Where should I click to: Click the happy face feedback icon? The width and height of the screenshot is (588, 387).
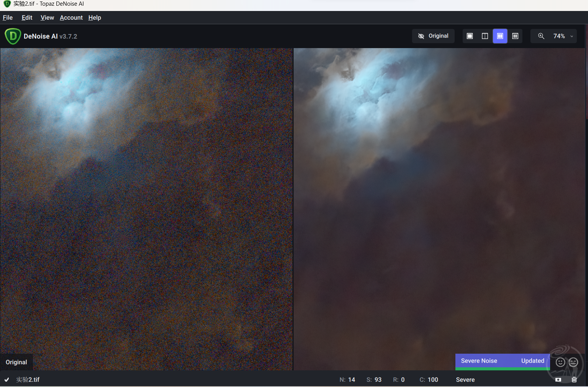pos(560,362)
